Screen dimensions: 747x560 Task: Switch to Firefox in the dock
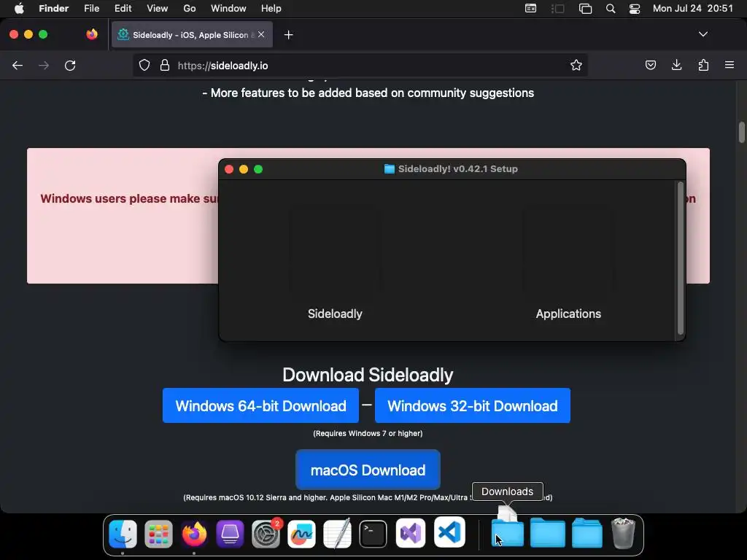tap(194, 534)
